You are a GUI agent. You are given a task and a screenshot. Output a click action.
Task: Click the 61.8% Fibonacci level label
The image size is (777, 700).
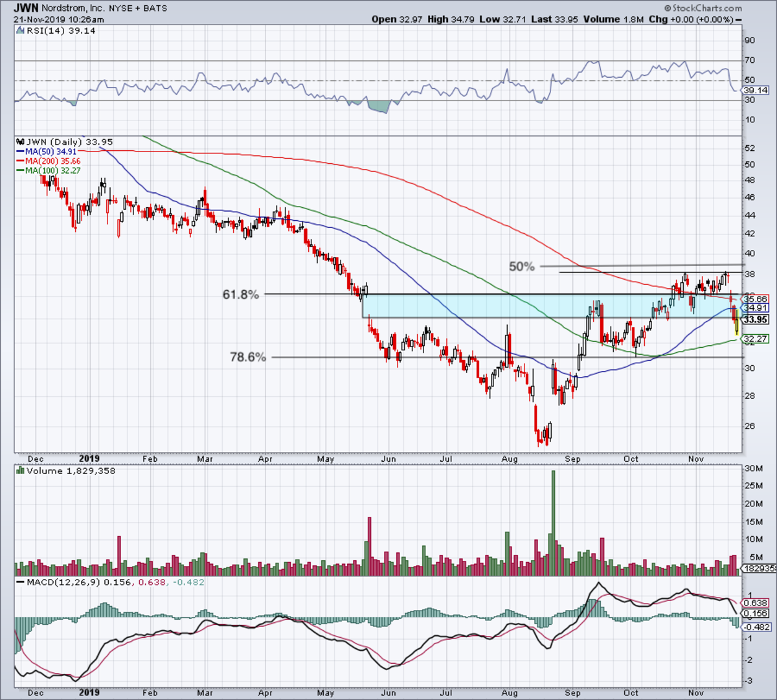[x=241, y=295]
